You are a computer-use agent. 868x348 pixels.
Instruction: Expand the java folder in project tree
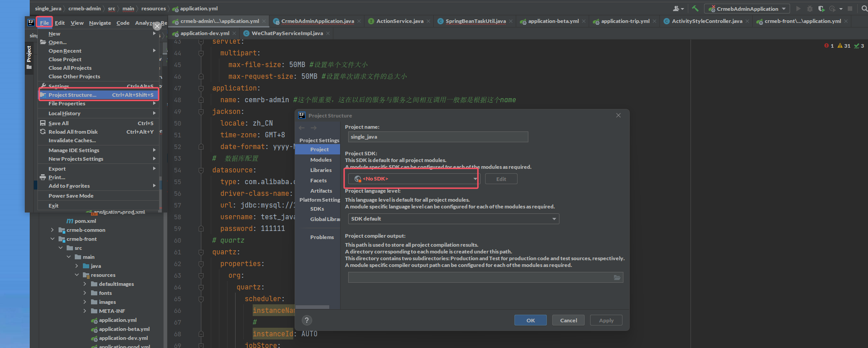tap(77, 266)
